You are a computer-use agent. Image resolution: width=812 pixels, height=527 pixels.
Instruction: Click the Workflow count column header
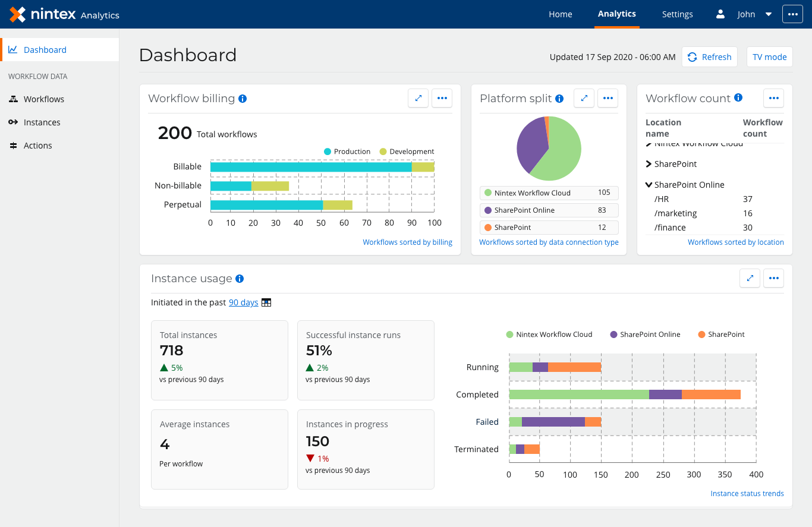click(x=763, y=128)
